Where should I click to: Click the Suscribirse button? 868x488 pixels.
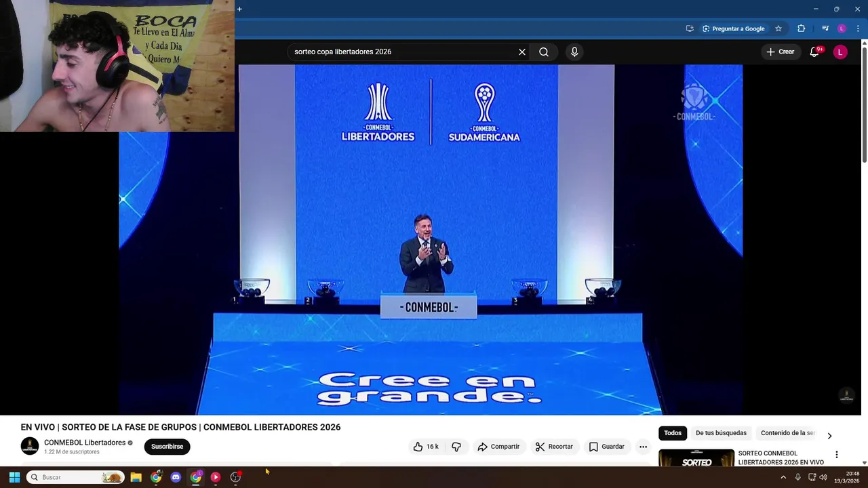click(x=167, y=447)
